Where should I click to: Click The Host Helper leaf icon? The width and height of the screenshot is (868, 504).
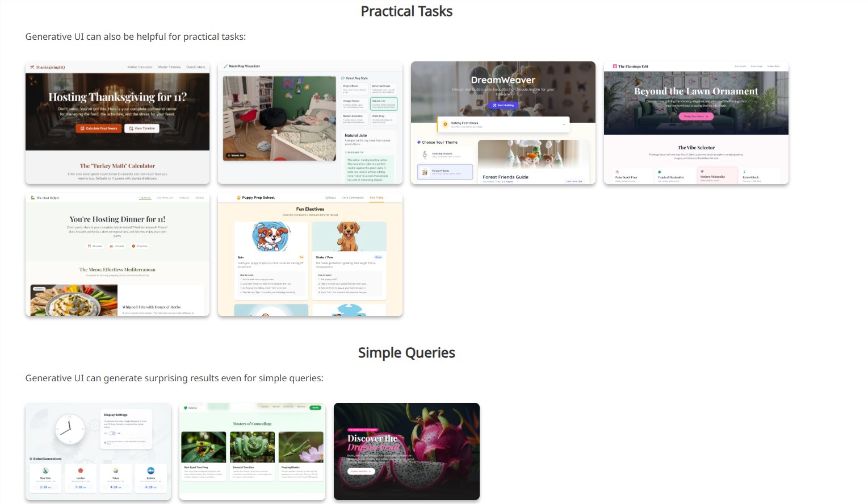(x=33, y=198)
